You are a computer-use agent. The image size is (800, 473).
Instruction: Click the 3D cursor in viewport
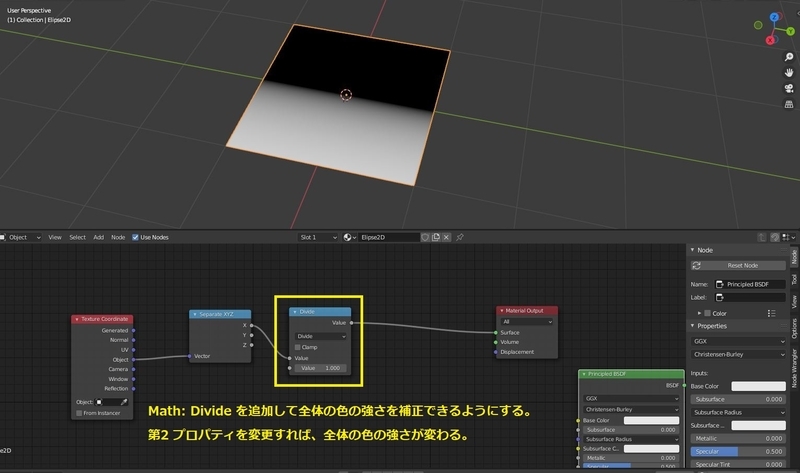tap(346, 95)
